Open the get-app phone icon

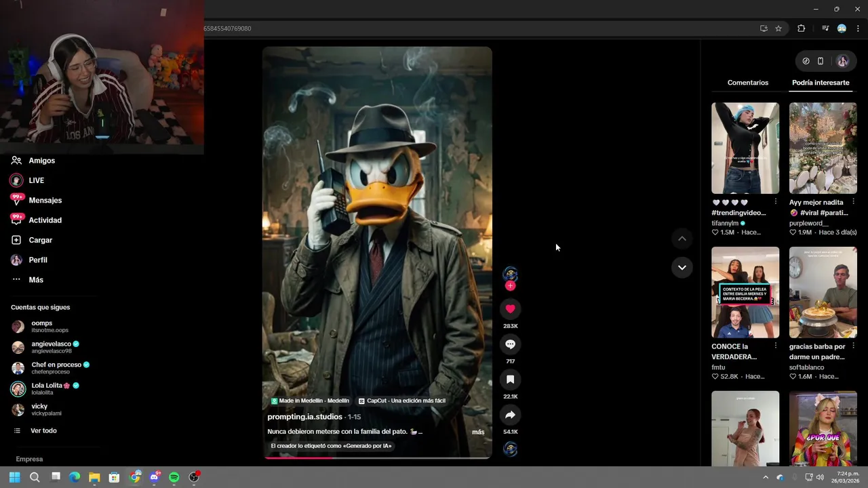(x=821, y=61)
